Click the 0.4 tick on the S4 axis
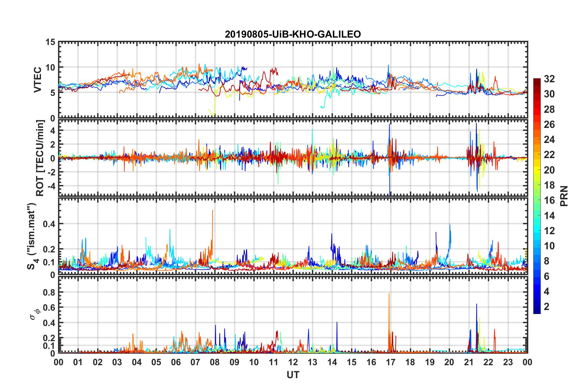Viewport: 586px width, 392px height. [49, 224]
